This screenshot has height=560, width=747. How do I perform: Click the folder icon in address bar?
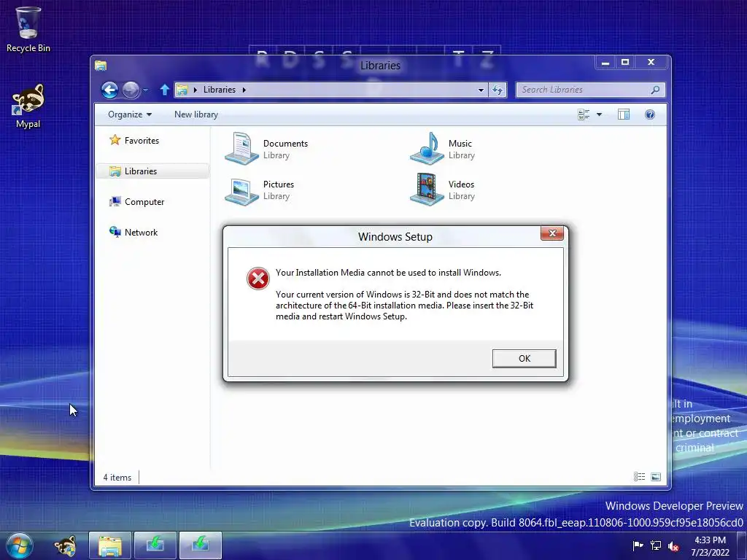(182, 90)
